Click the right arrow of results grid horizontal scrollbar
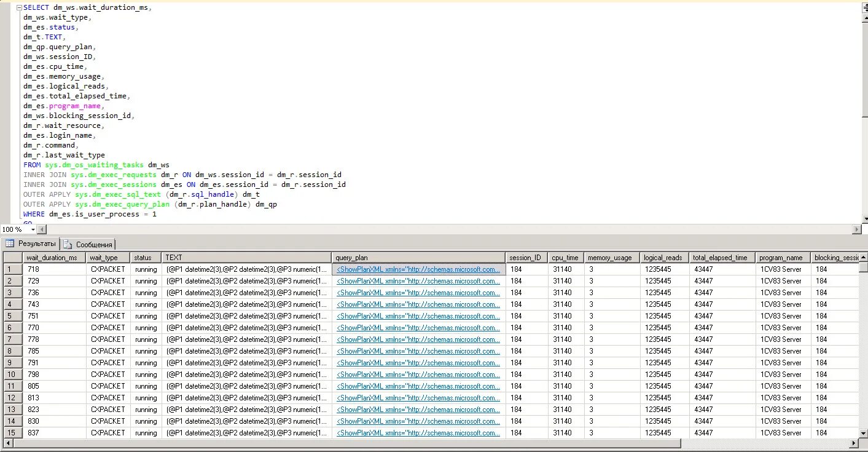 tap(853, 443)
